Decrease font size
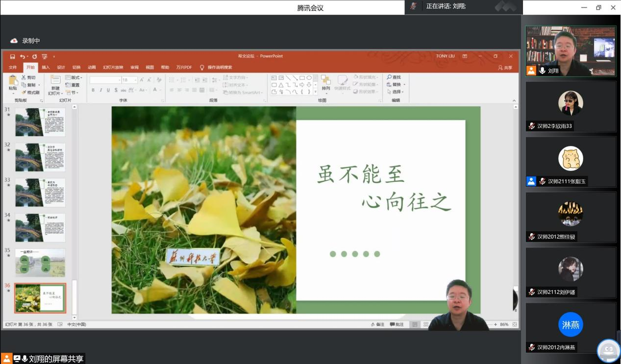621x364 pixels. pos(149,80)
